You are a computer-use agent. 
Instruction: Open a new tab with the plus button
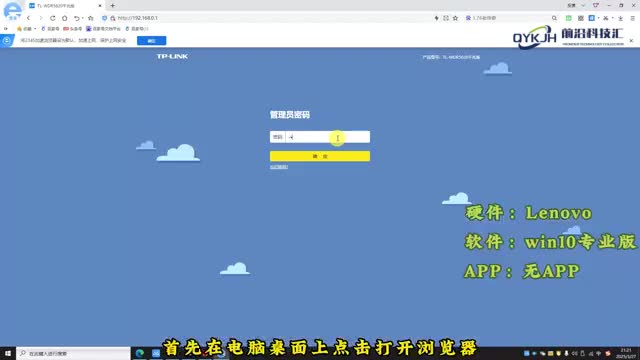[112, 6]
